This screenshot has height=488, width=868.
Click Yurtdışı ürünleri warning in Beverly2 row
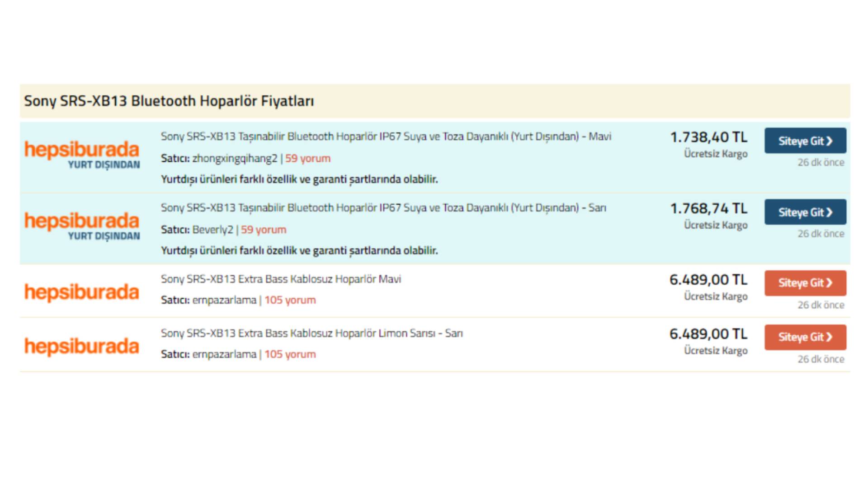pyautogui.click(x=299, y=251)
